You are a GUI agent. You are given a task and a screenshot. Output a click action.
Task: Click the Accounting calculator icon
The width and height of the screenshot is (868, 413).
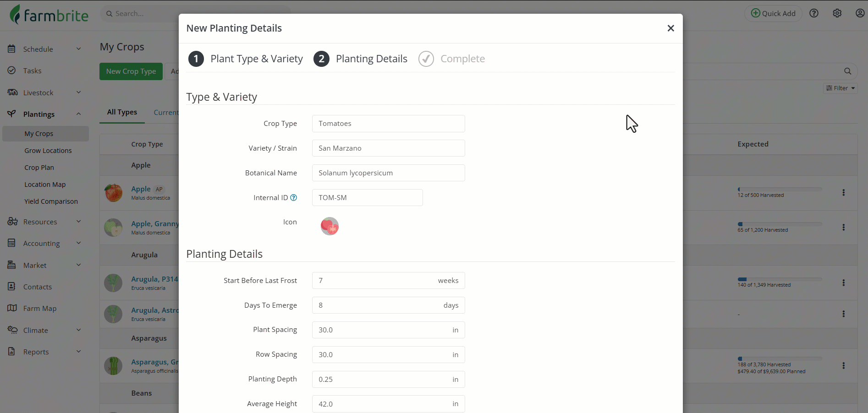pyautogui.click(x=12, y=243)
